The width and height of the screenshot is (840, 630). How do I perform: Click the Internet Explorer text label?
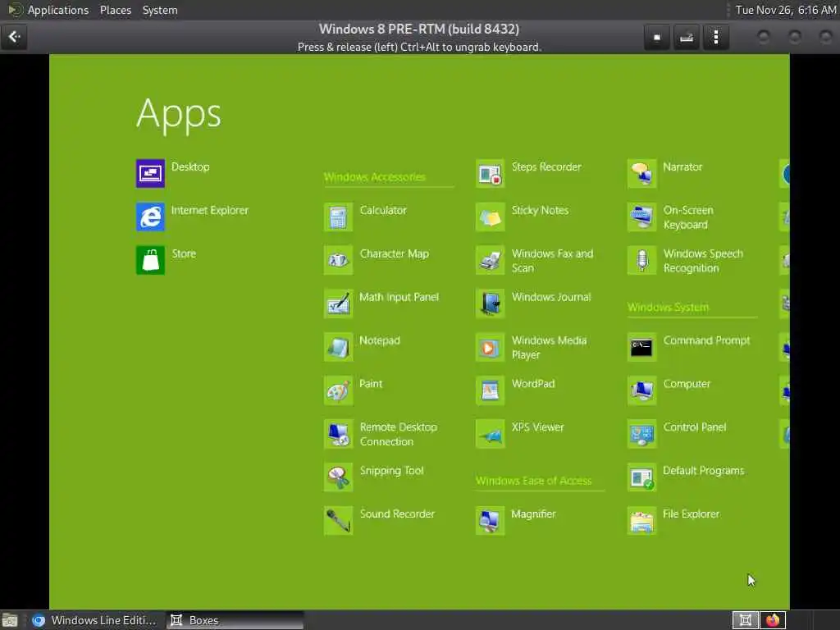[210, 210]
